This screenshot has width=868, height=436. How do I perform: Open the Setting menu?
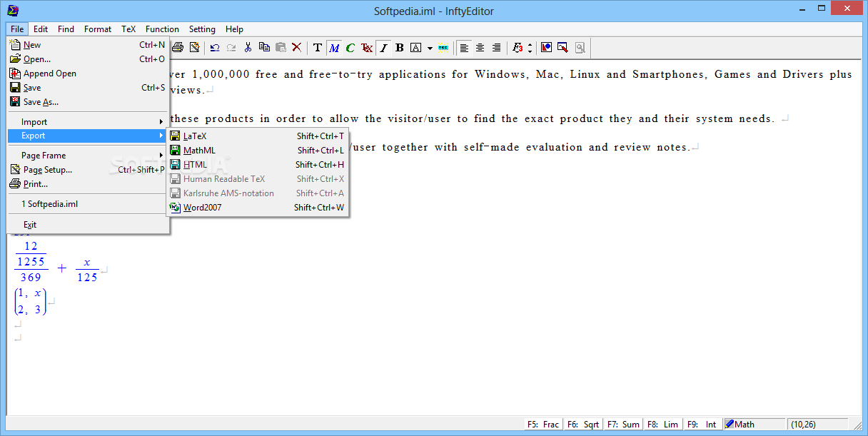202,29
